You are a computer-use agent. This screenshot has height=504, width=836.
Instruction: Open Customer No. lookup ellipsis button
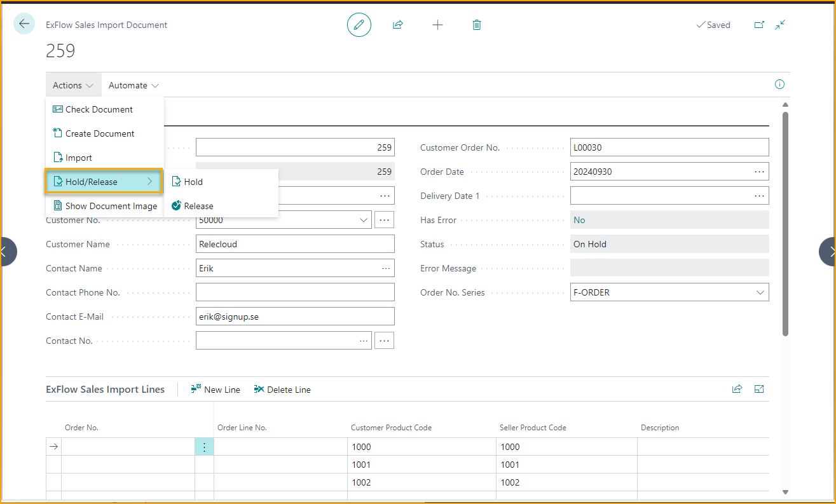tap(384, 220)
